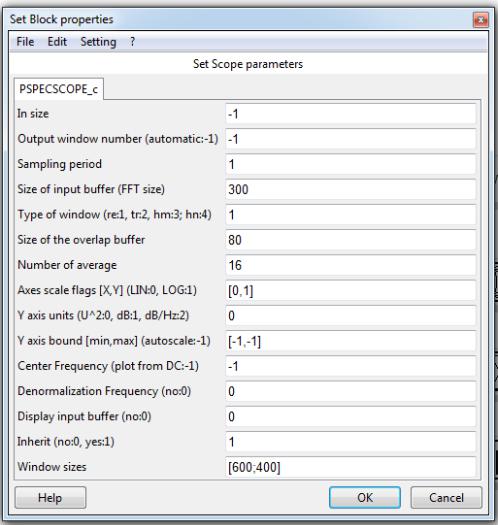The height and width of the screenshot is (525, 498).
Task: Click the 'In size' label
Action: (x=33, y=114)
